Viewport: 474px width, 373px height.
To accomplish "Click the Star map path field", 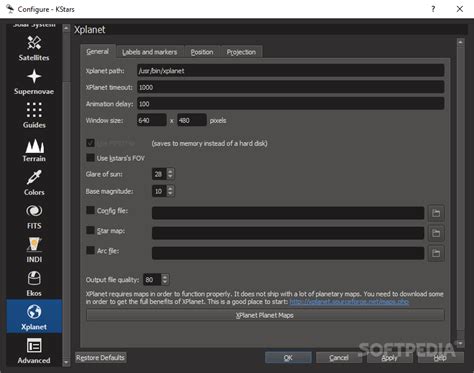I will [x=288, y=233].
